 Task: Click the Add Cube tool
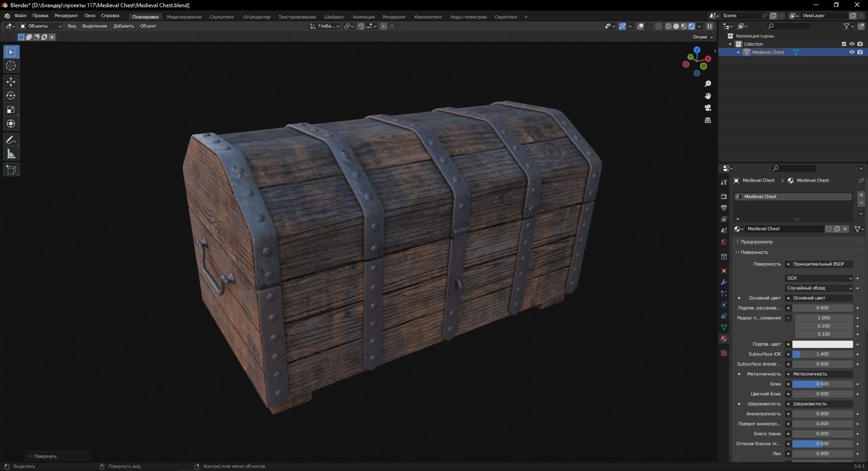click(x=11, y=170)
